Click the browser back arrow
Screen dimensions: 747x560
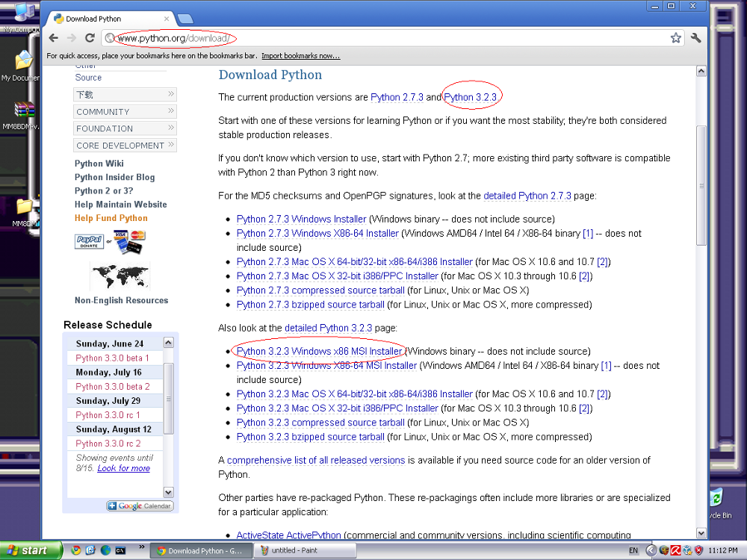pyautogui.click(x=54, y=38)
